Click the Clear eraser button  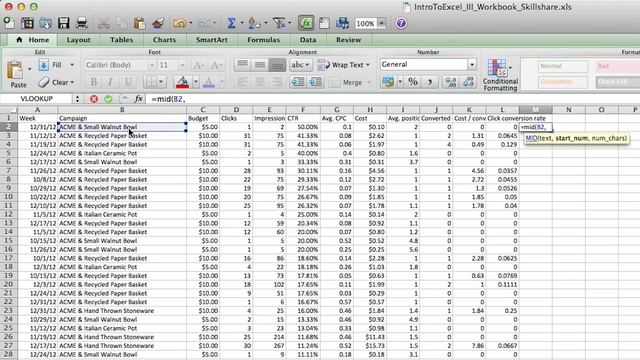pyautogui.click(x=56, y=82)
